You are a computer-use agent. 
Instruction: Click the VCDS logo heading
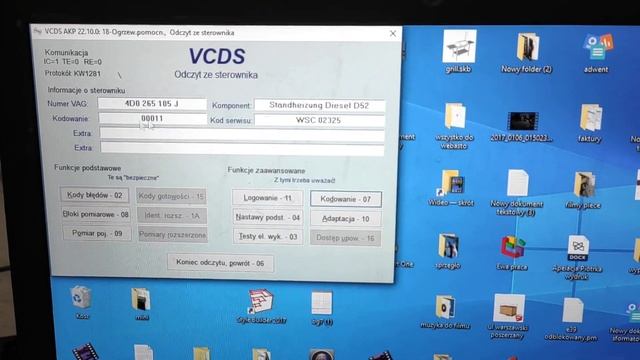[x=217, y=56]
